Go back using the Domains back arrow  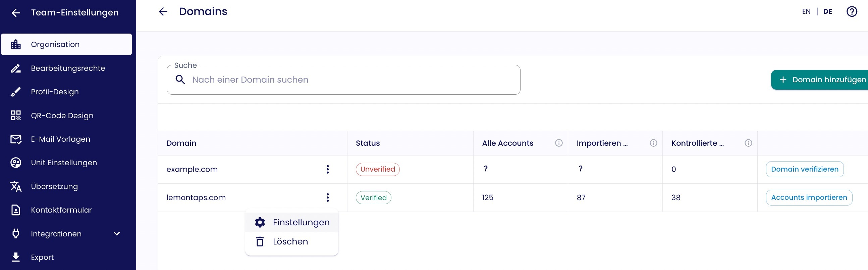coord(163,12)
